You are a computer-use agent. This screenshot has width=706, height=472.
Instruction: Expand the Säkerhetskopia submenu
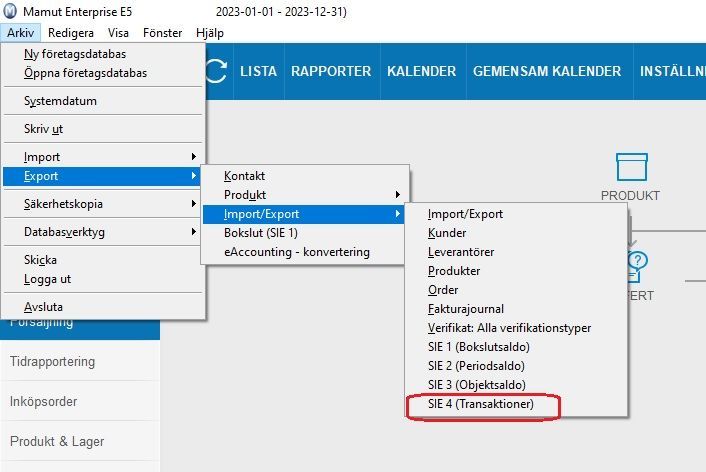[103, 204]
